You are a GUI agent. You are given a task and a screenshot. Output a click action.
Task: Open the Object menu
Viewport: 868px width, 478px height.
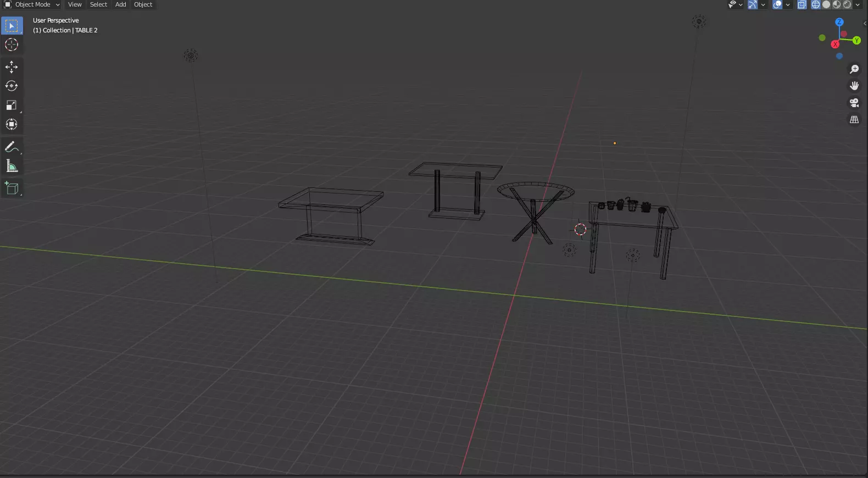tap(143, 4)
